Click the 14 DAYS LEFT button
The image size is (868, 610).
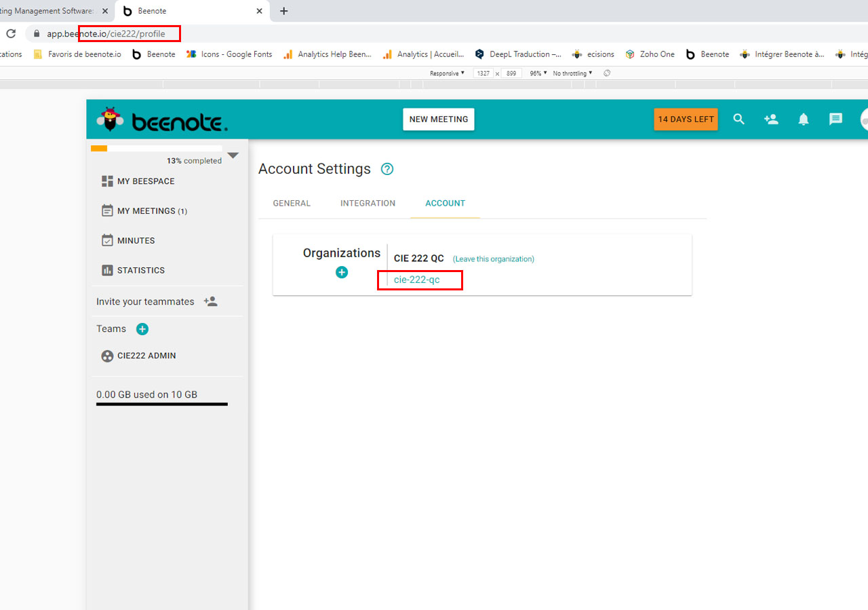tap(686, 119)
